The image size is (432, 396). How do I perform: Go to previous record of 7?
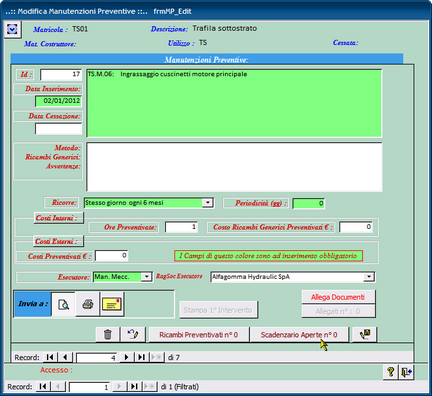pos(65,357)
